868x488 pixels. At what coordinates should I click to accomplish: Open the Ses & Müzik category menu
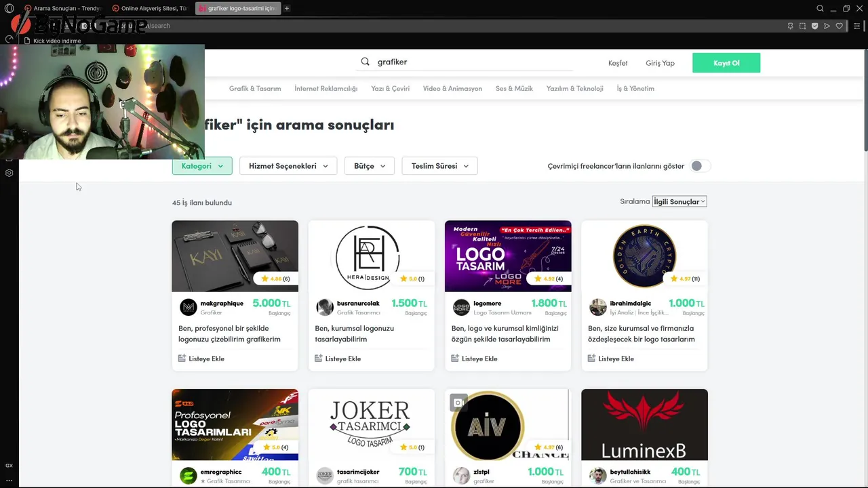tap(514, 88)
